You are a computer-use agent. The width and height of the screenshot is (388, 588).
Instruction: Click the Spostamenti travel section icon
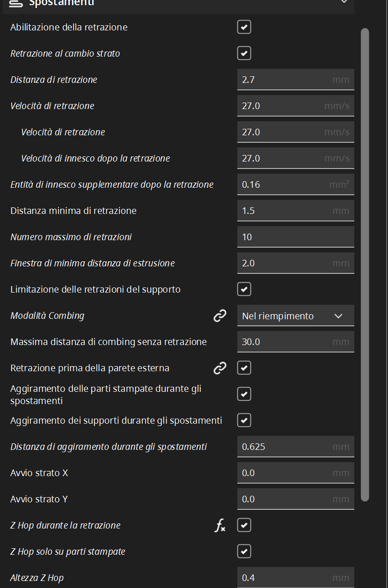pos(16,3)
